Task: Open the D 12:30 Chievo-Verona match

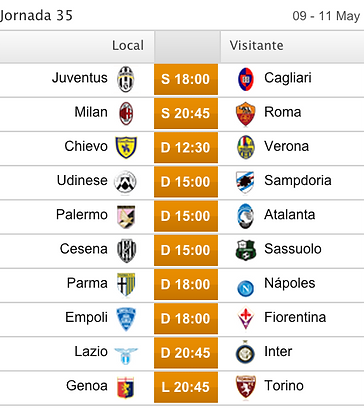Action: (x=186, y=148)
